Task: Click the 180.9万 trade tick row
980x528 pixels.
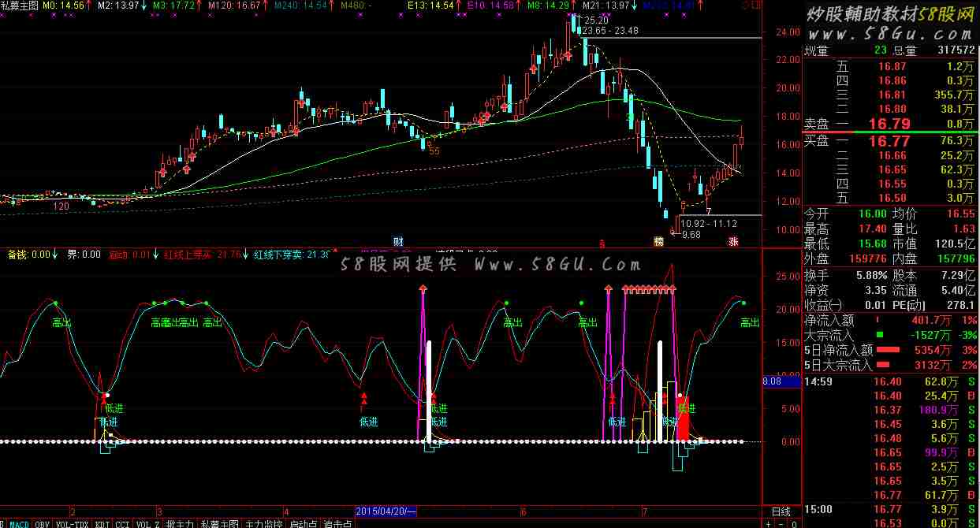Action: tap(891, 411)
